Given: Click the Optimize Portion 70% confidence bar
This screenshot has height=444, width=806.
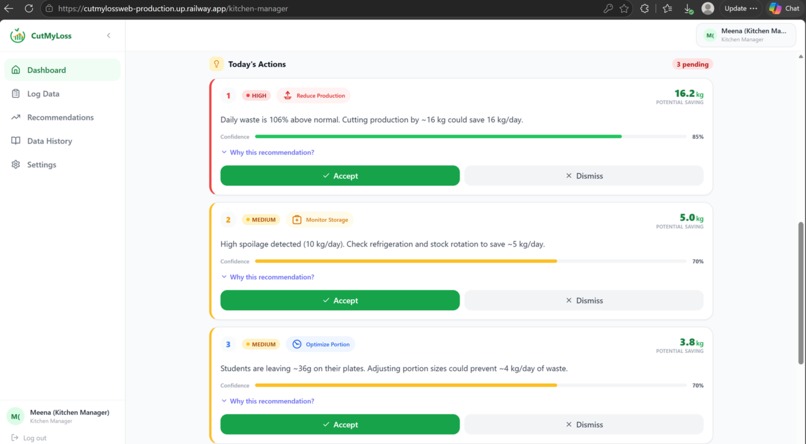Looking at the screenshot, I should point(470,385).
